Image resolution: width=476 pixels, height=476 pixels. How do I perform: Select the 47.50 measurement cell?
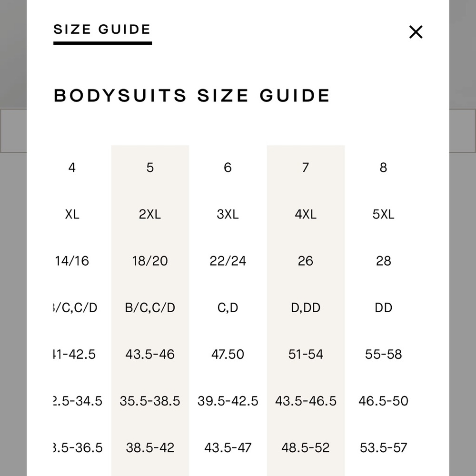click(228, 354)
